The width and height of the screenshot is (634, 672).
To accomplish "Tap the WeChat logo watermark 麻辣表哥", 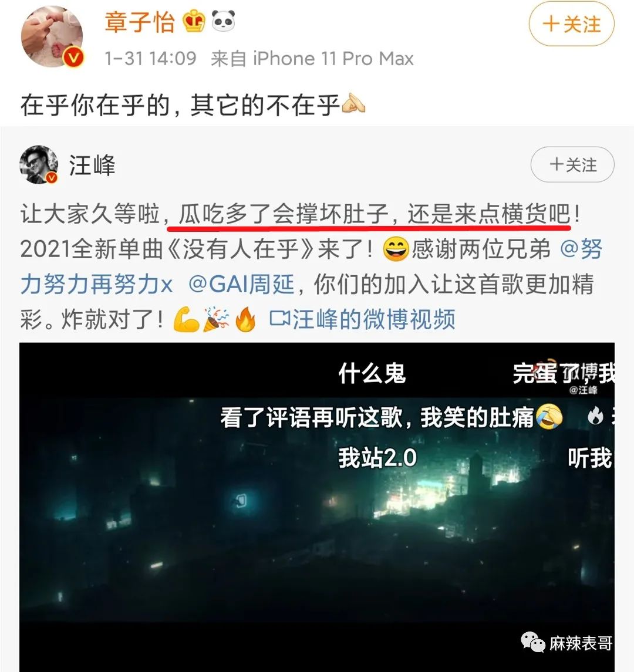I will tap(532, 641).
